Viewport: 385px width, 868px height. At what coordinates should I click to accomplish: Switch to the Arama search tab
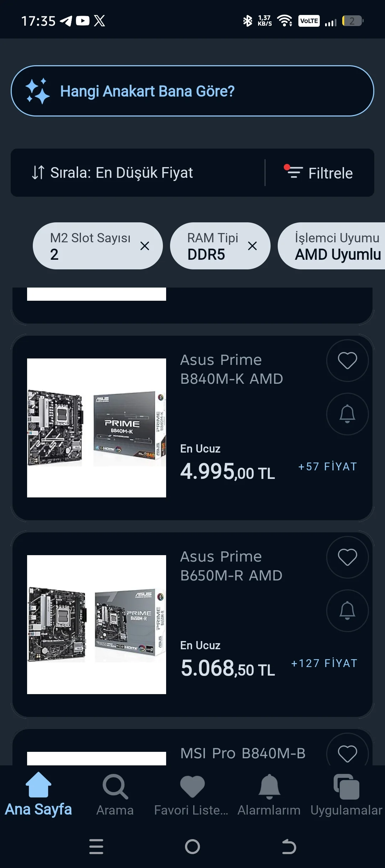pyautogui.click(x=115, y=794)
